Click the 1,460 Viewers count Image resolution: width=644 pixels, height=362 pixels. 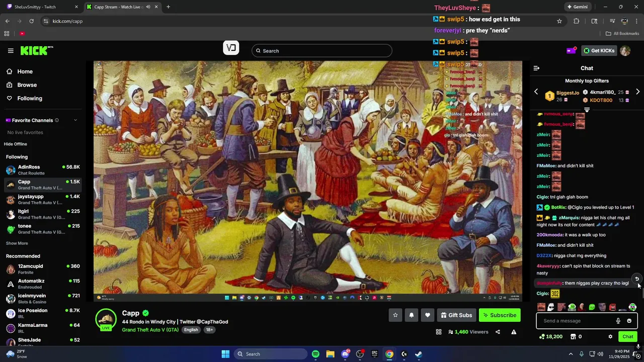468,332
